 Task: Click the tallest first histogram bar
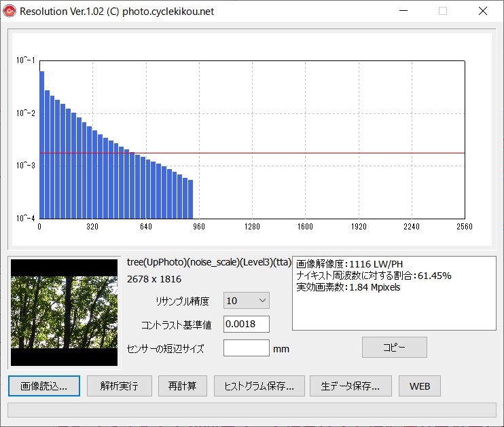click(x=42, y=145)
